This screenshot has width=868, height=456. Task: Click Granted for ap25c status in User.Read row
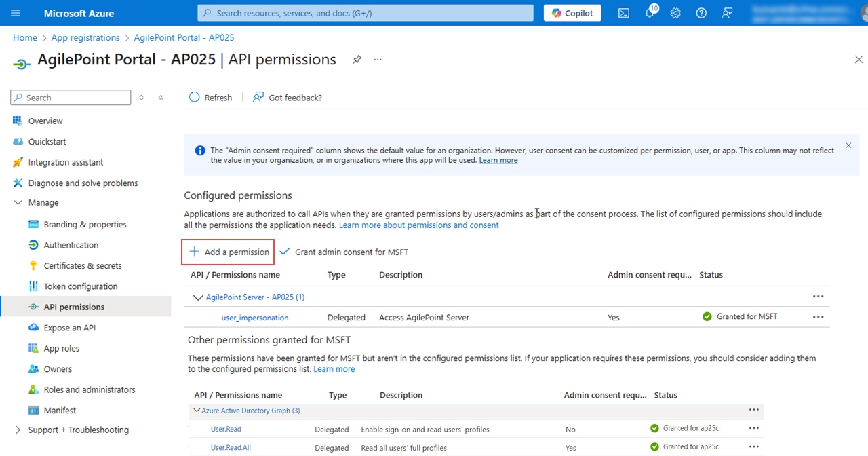point(684,428)
